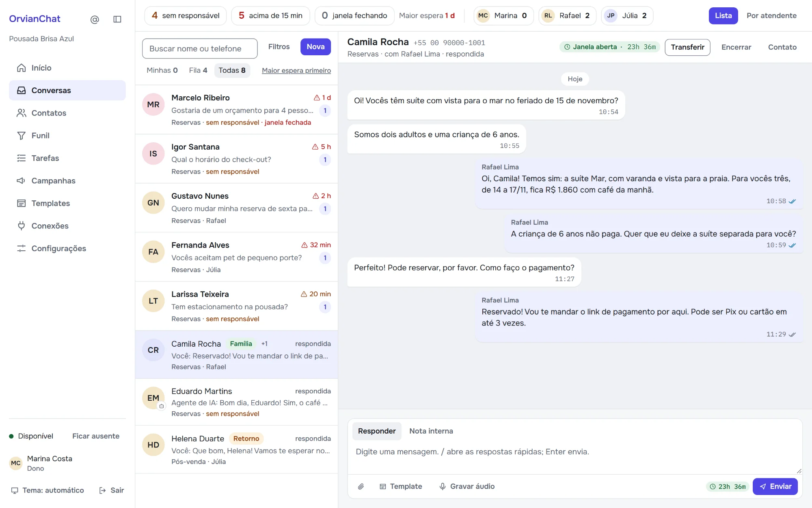This screenshot has width=812, height=508.
Task: Select the Responder tab
Action: (377, 431)
